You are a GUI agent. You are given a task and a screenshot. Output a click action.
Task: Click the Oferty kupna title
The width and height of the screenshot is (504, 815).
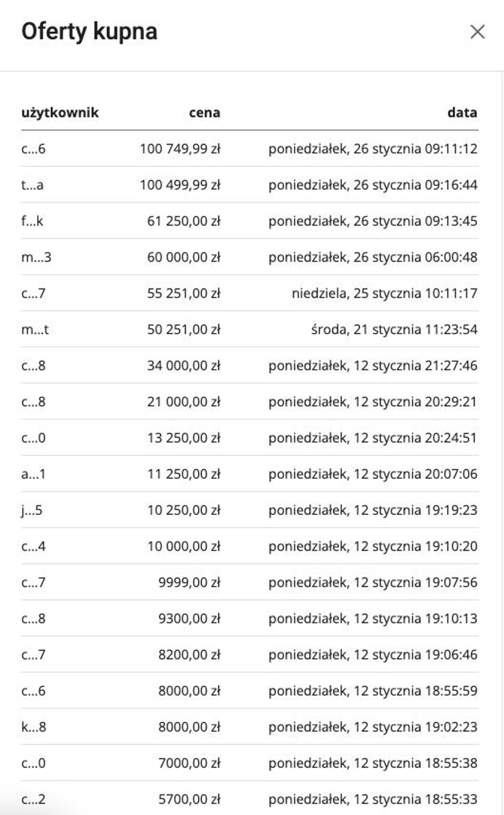[x=89, y=32]
